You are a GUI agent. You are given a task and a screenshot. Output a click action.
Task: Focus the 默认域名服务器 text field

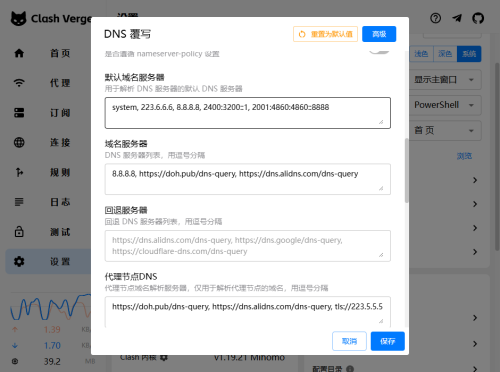click(248, 113)
